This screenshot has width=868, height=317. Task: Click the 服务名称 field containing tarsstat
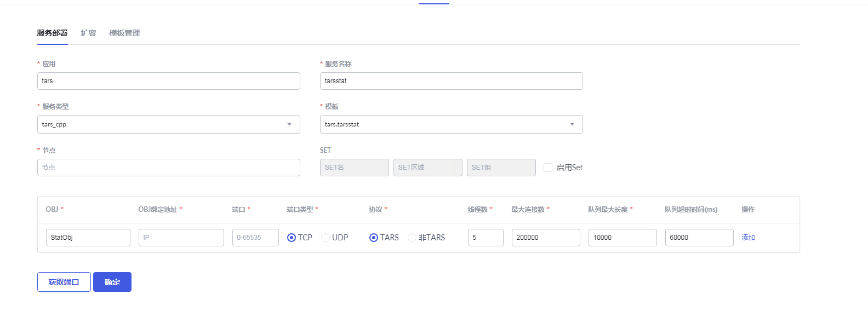[451, 81]
